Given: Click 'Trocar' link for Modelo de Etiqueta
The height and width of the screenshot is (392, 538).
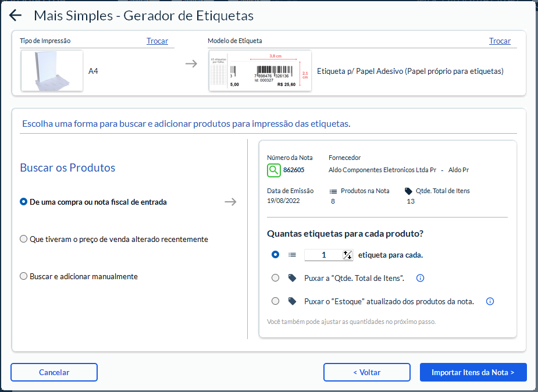Looking at the screenshot, I should (500, 41).
